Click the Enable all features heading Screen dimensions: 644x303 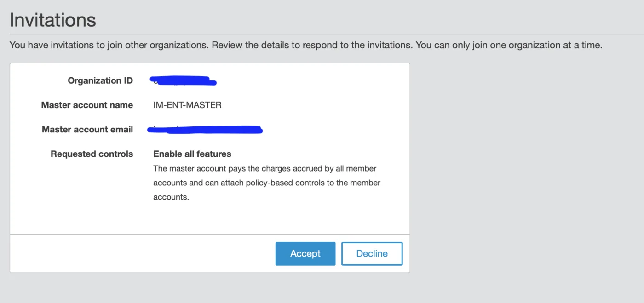(192, 154)
